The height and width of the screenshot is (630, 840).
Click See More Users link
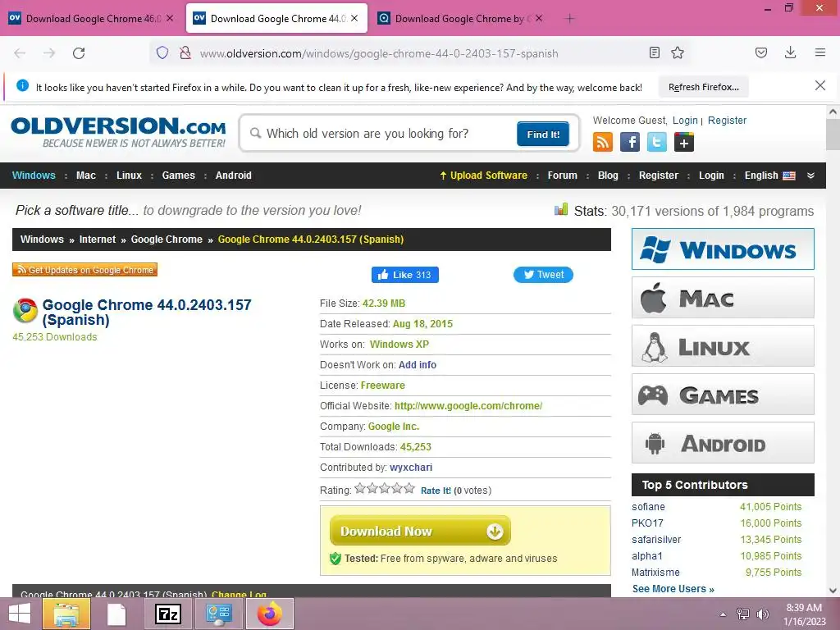click(673, 589)
